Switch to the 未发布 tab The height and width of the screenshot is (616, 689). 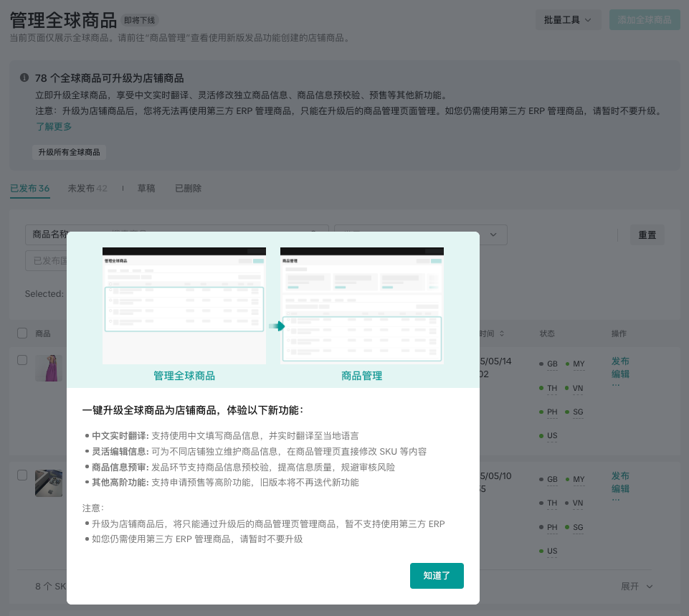click(87, 189)
